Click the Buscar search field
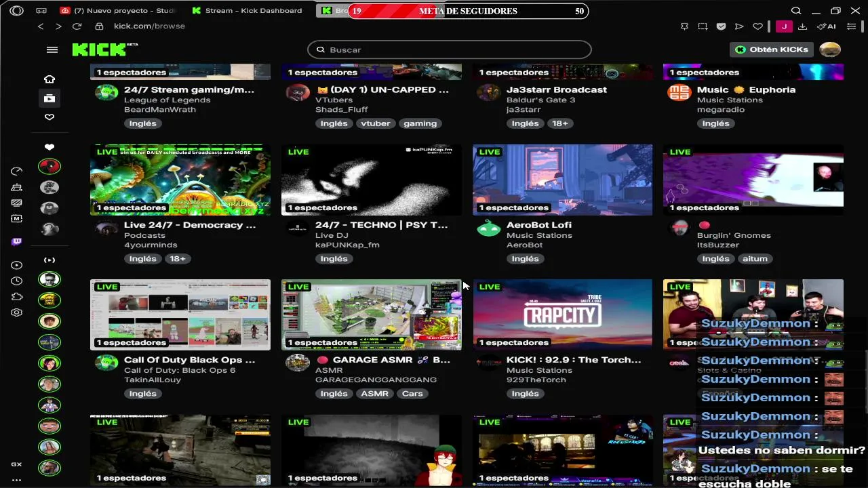This screenshot has height=488, width=868. [450, 49]
